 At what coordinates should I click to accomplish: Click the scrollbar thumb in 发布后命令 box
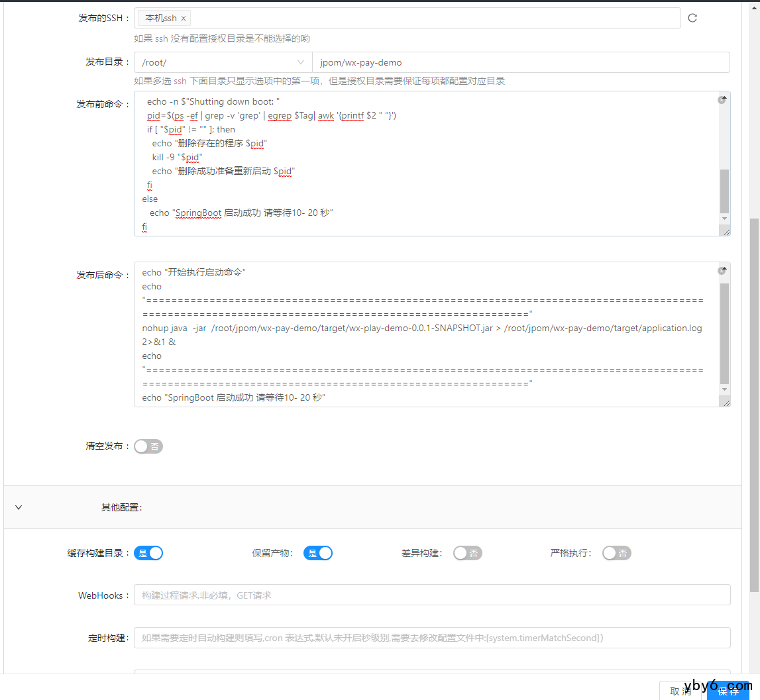click(724, 333)
